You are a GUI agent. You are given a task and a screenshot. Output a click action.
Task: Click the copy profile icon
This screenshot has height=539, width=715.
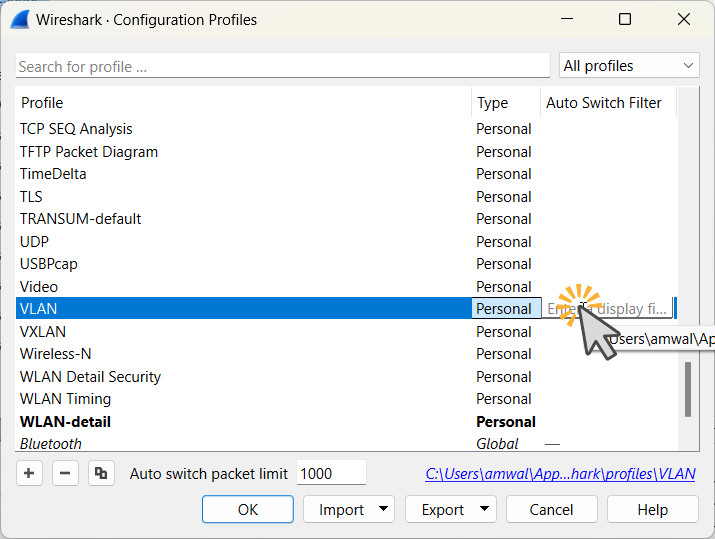click(99, 474)
